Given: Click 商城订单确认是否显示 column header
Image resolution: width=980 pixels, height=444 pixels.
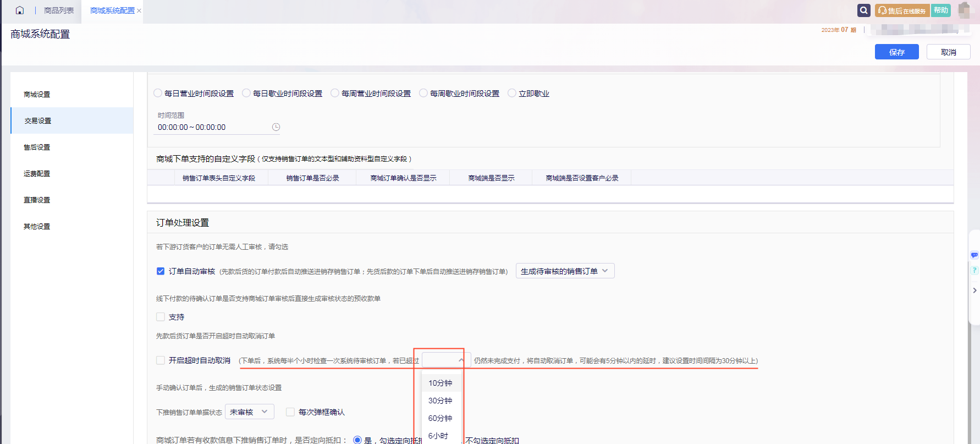Looking at the screenshot, I should [x=404, y=178].
